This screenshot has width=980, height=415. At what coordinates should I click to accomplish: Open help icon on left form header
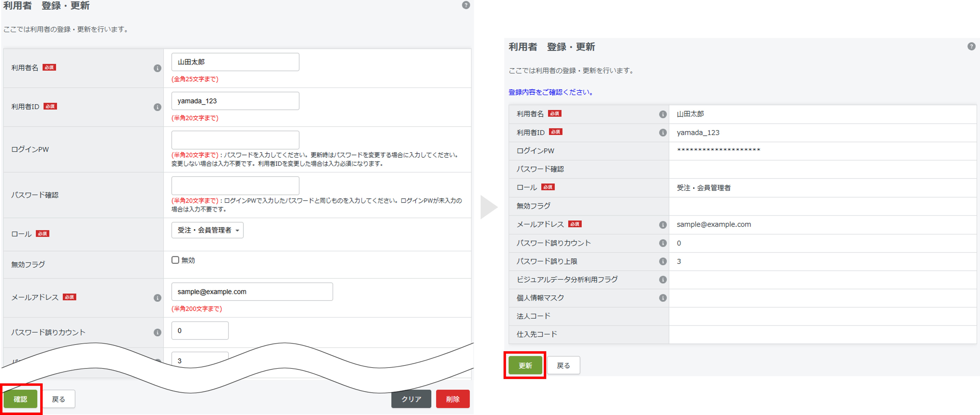click(466, 5)
